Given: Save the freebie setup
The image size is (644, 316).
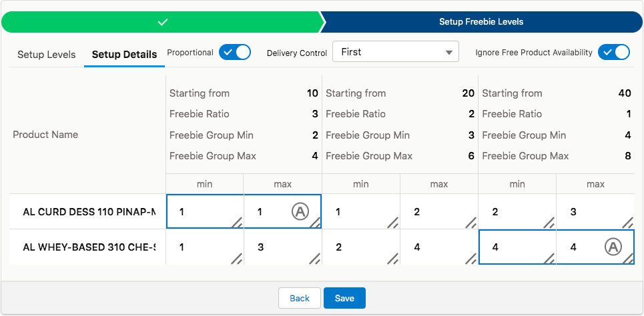Looking at the screenshot, I should (x=344, y=298).
